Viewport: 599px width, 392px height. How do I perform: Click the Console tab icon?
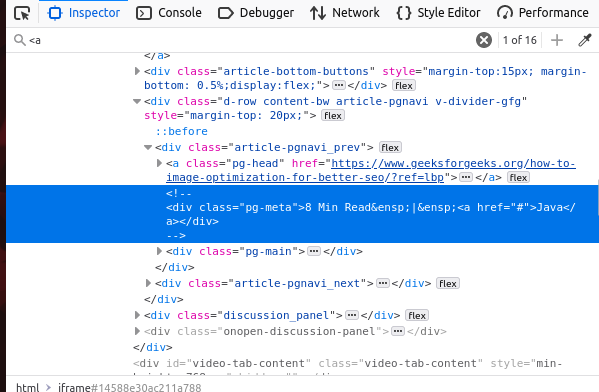pos(144,13)
